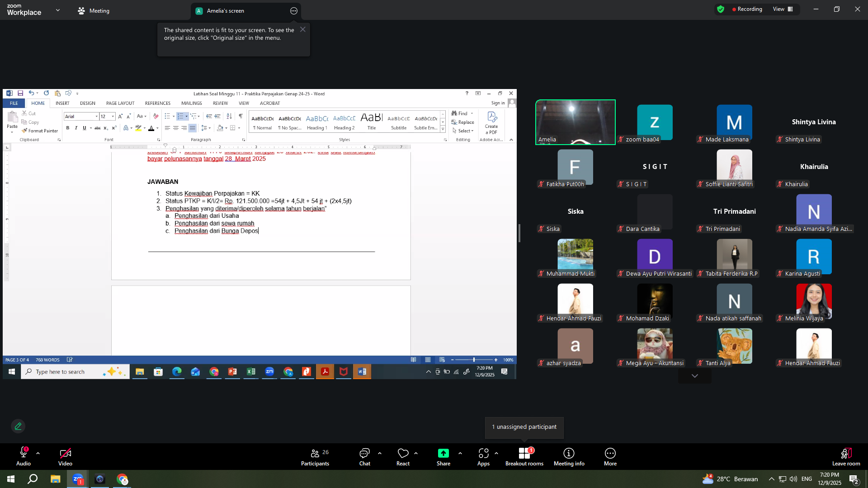Toggle strikethrough formatting in Word ribbon
The width and height of the screenshot is (868, 488).
pyautogui.click(x=97, y=128)
